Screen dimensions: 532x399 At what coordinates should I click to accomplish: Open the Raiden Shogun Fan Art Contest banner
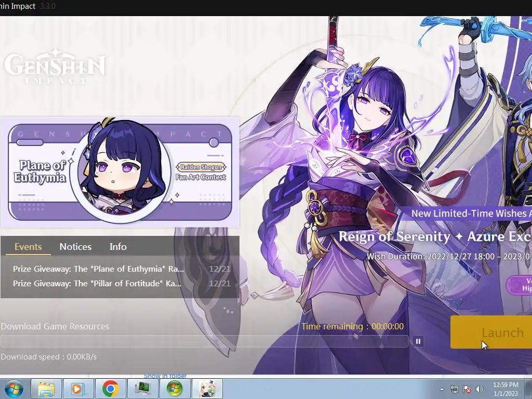tap(120, 172)
